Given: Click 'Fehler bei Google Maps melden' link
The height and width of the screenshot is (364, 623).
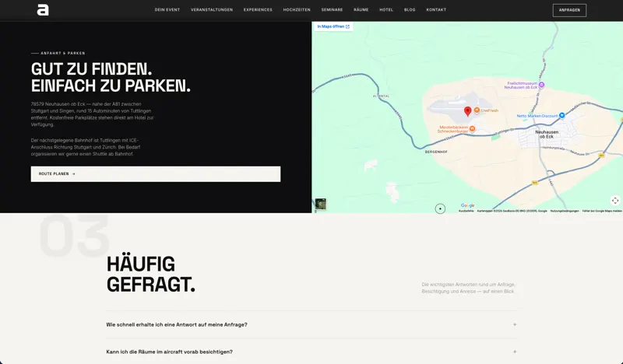Looking at the screenshot, I should (602, 212).
